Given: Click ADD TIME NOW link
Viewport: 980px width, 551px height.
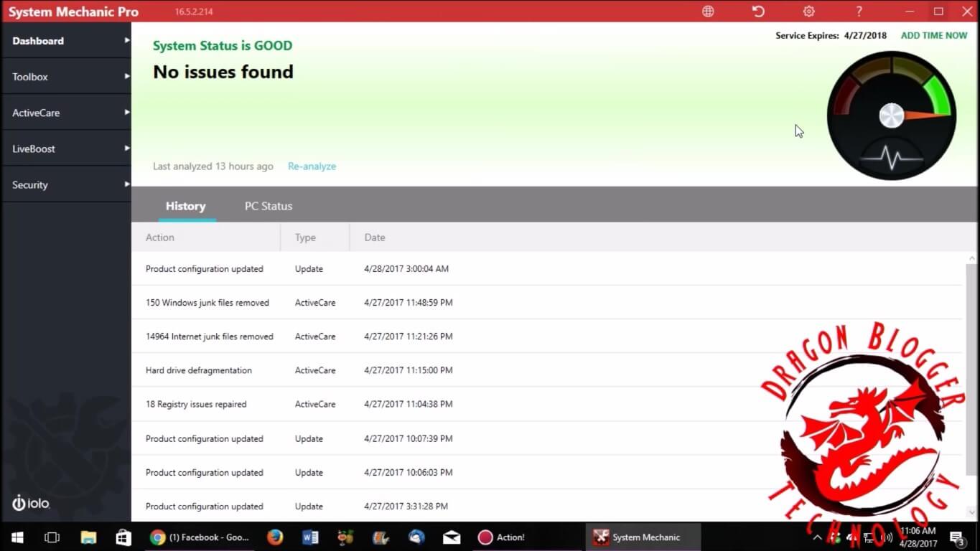Looking at the screenshot, I should coord(933,35).
